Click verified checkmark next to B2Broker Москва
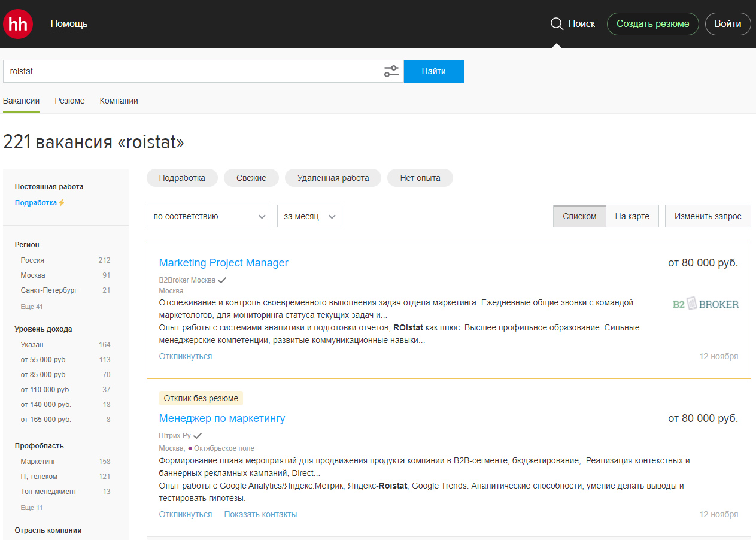The height and width of the screenshot is (540, 756). point(222,280)
